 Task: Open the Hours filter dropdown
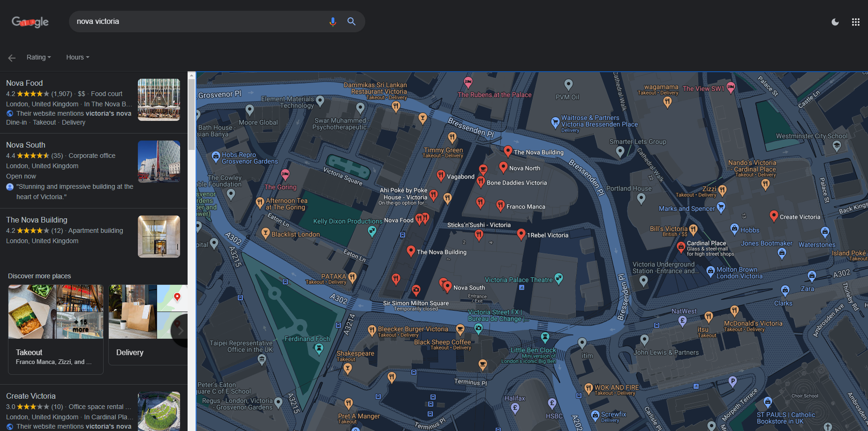coord(77,57)
